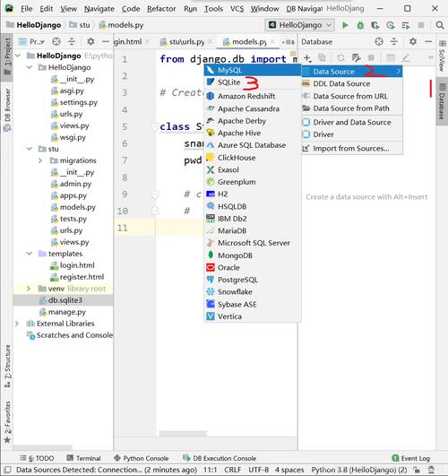Start debugging with the bug icon
Screen dimensions: 448x476
[360, 25]
